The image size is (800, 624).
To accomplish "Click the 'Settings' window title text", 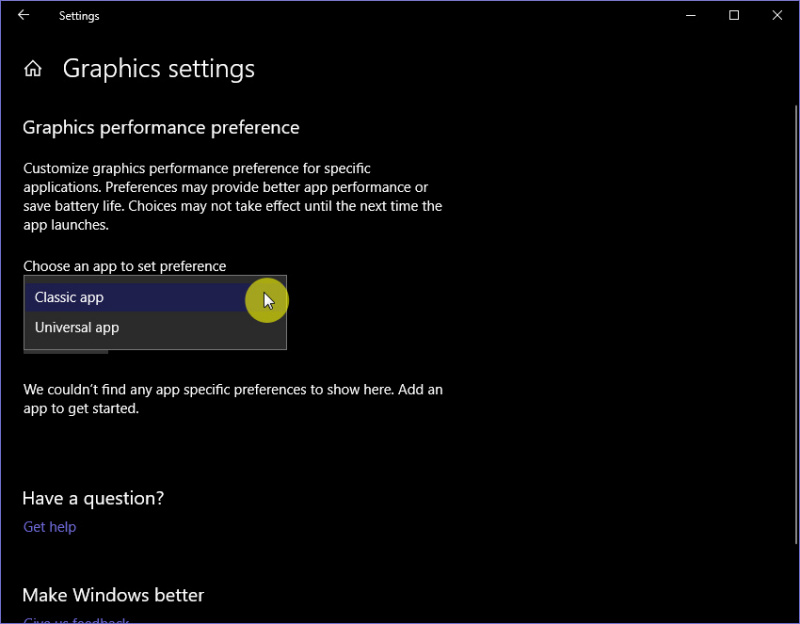I will tap(79, 16).
